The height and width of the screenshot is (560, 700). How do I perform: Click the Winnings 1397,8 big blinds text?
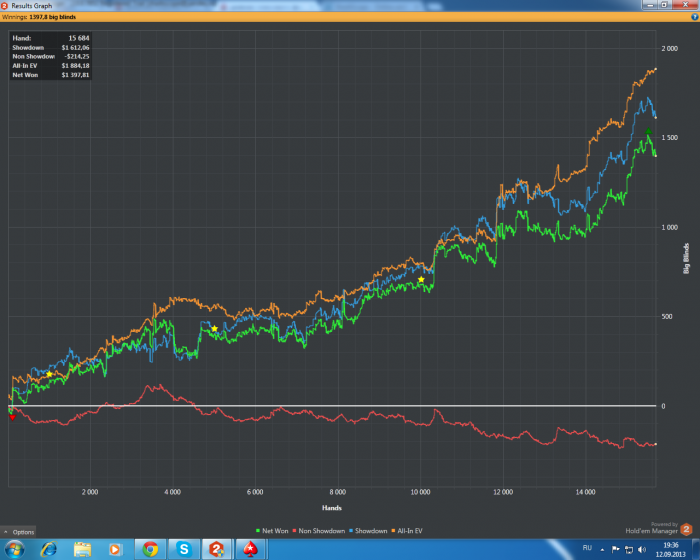[x=39, y=17]
